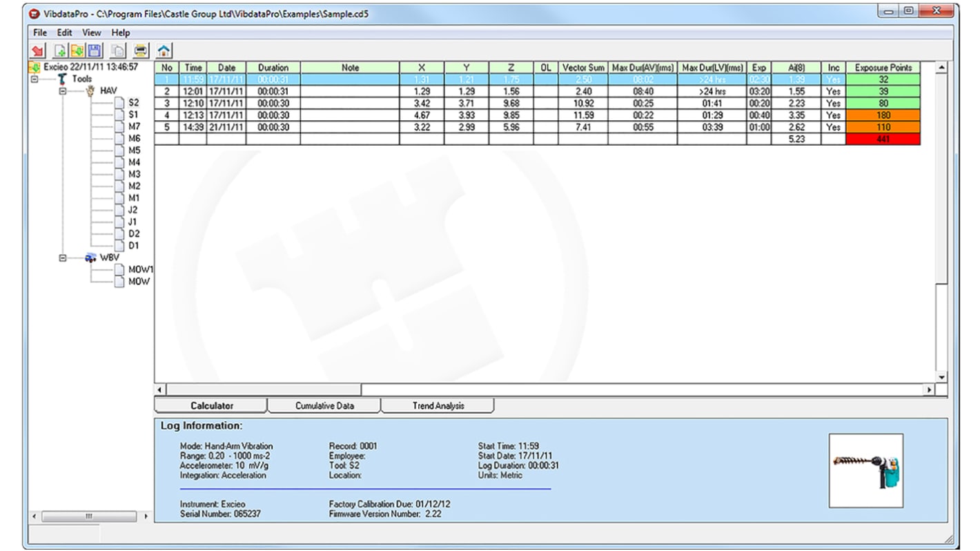Toggle the Inc value for record 5
The height and width of the screenshot is (551, 980).
(x=834, y=127)
